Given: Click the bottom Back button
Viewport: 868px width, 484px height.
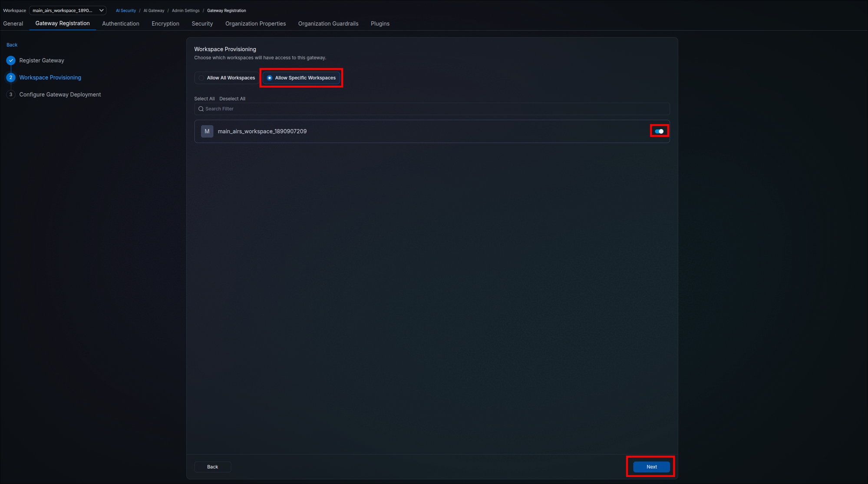Looking at the screenshot, I should point(213,467).
